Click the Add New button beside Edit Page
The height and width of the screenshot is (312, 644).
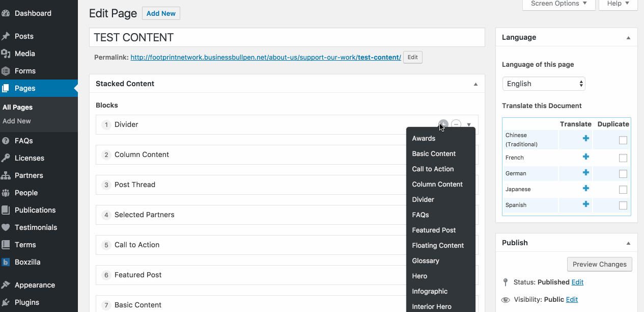(x=161, y=13)
